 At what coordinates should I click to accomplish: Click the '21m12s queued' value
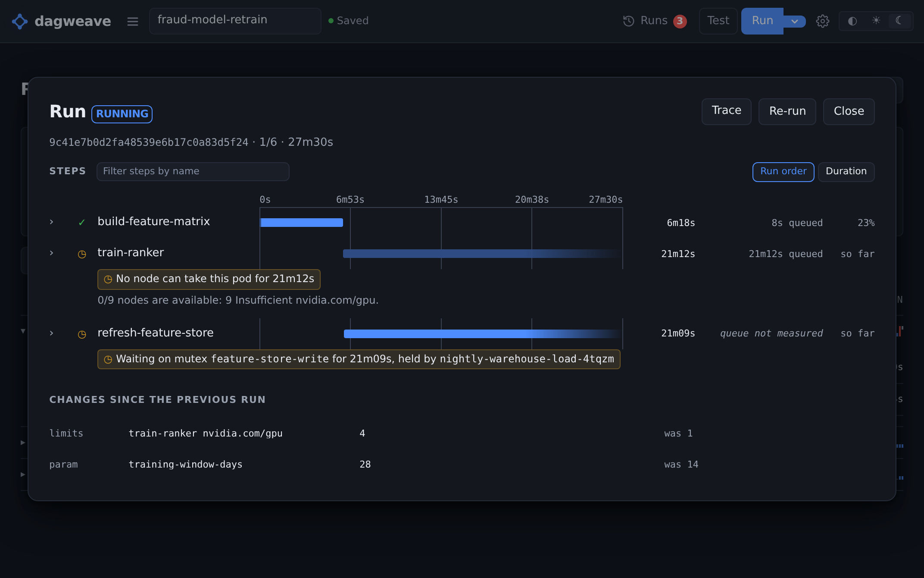click(x=786, y=254)
